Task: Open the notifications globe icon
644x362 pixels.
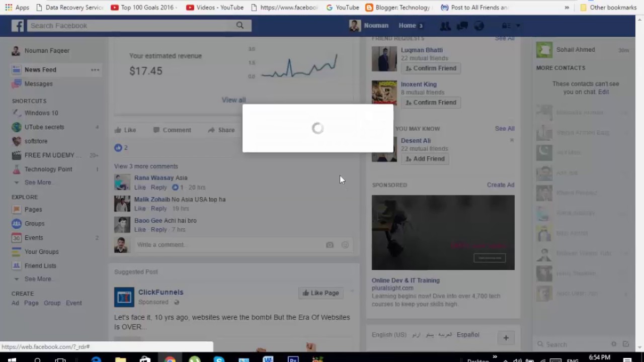Action: click(x=479, y=26)
